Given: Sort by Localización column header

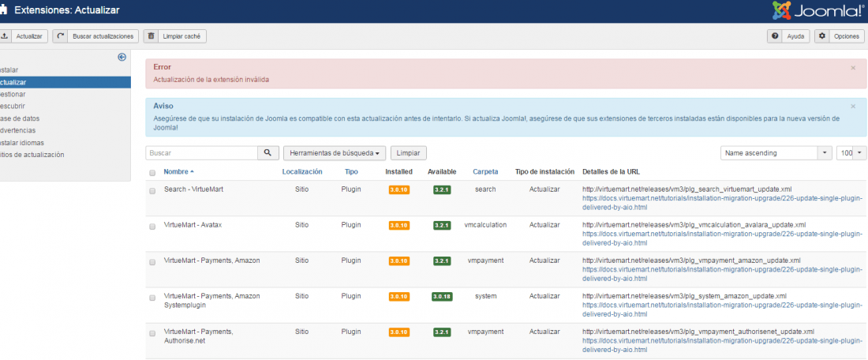Looking at the screenshot, I should pyautogui.click(x=302, y=172).
